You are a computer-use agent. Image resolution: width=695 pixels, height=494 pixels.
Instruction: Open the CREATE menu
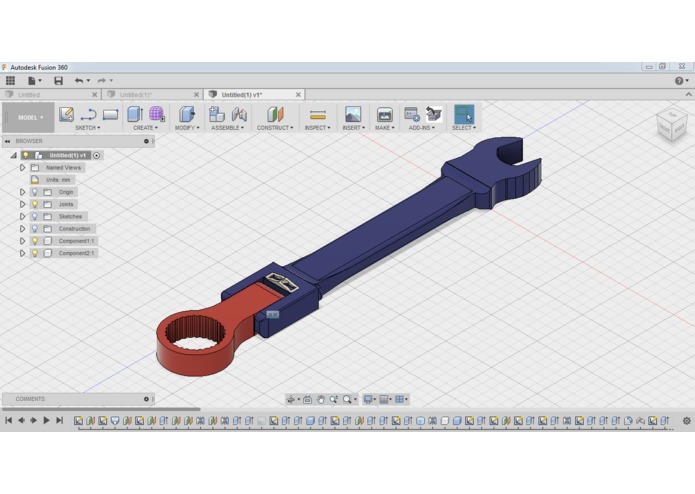tap(145, 128)
